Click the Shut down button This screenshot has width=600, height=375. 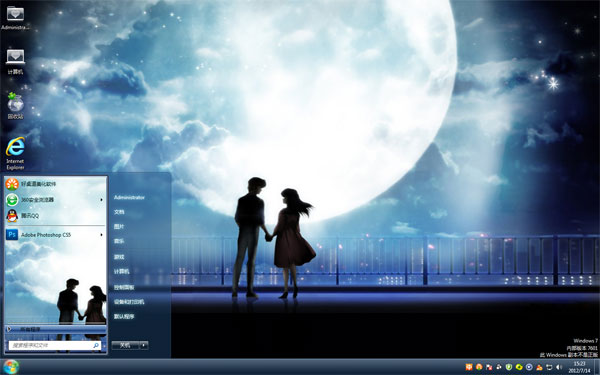[126, 345]
